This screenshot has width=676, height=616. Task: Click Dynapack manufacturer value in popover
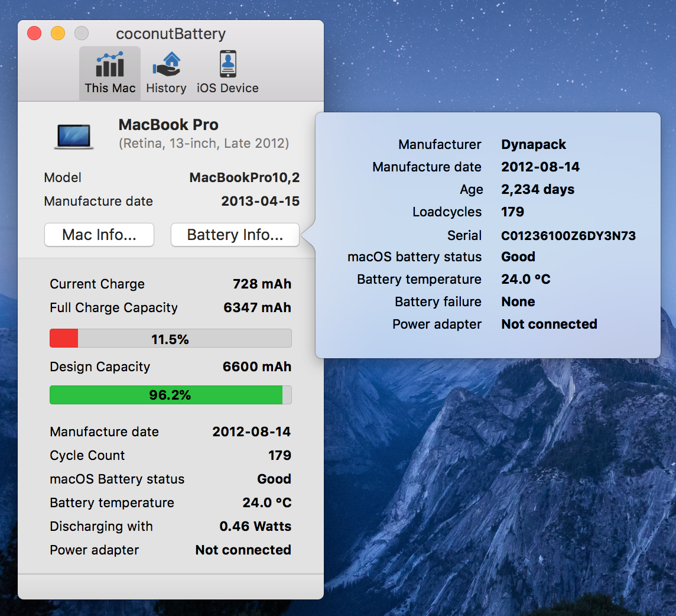(534, 144)
